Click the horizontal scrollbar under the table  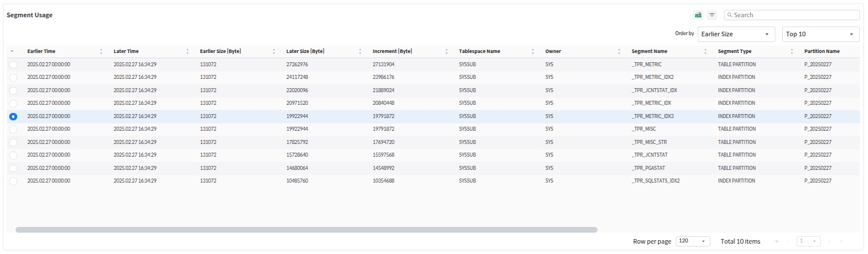[x=306, y=230]
